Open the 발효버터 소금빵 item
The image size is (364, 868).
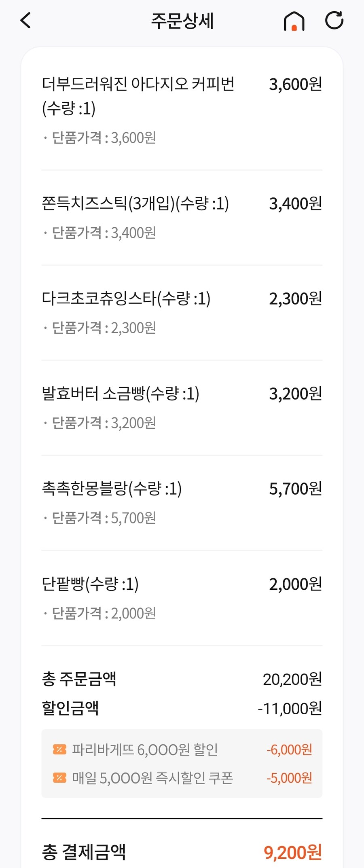[x=120, y=394]
